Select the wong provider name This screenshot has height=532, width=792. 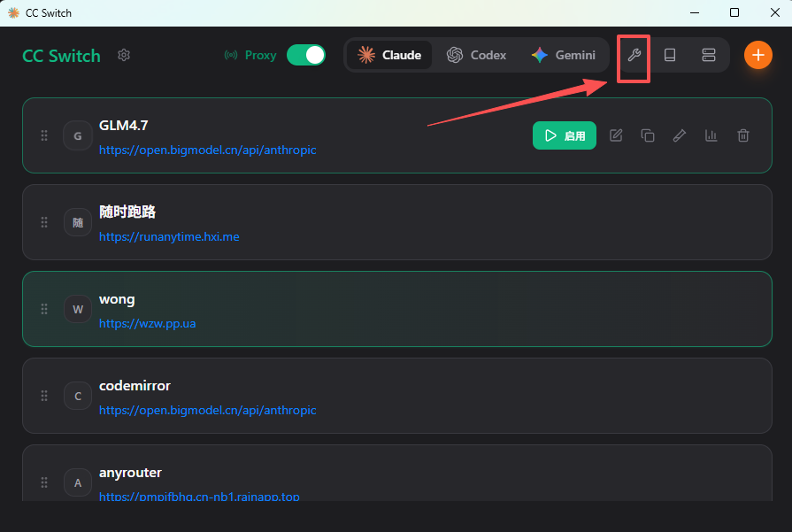[117, 299]
